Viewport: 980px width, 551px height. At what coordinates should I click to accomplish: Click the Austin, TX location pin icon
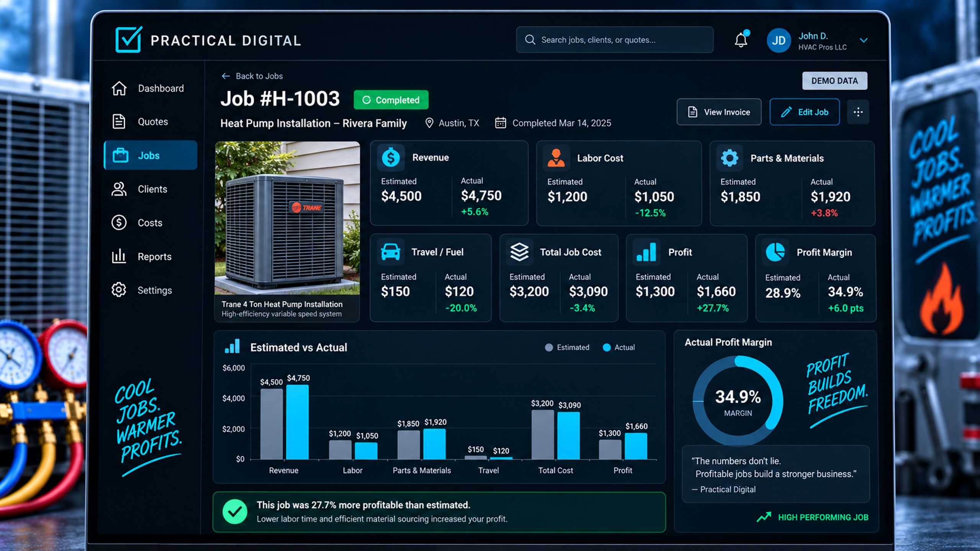click(x=429, y=123)
